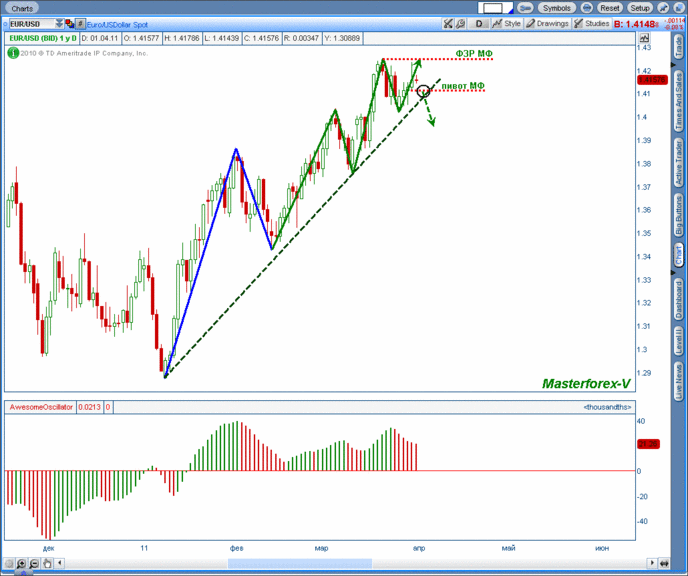Click the R: 0.00347 range value
688x576 pixels.
pos(301,38)
